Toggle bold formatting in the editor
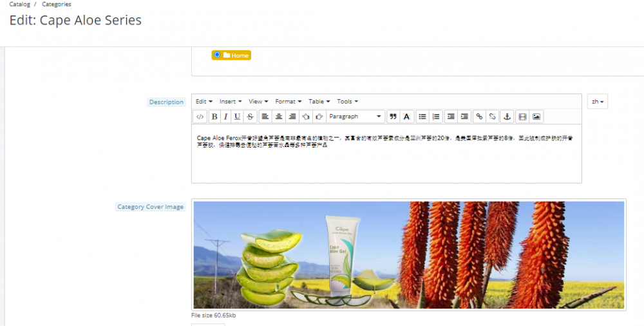The width and height of the screenshot is (644, 326). pyautogui.click(x=214, y=117)
